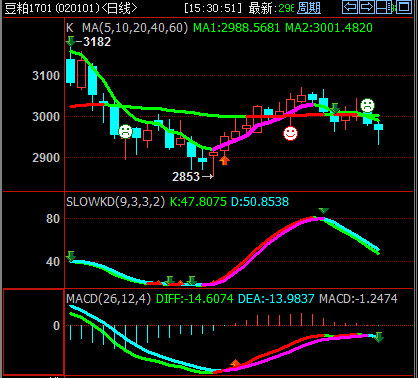Click the orange up arrow buy signal near 2853
This screenshot has height=378, width=418.
point(225,161)
